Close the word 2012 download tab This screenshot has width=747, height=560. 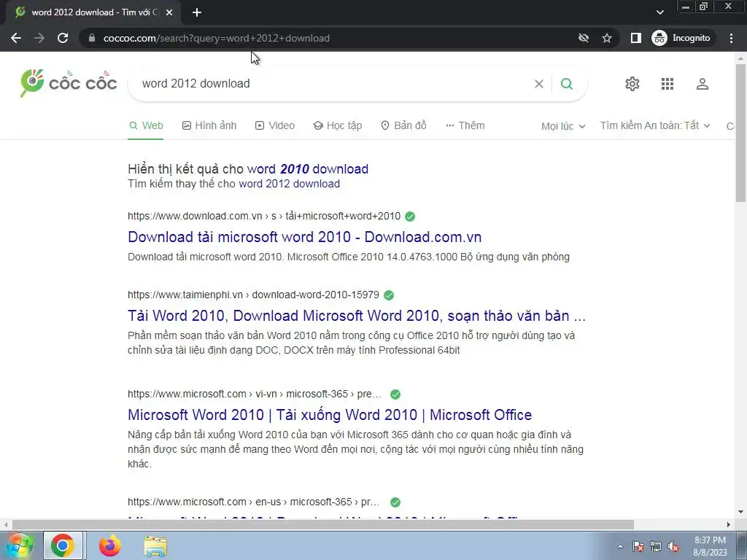click(169, 12)
